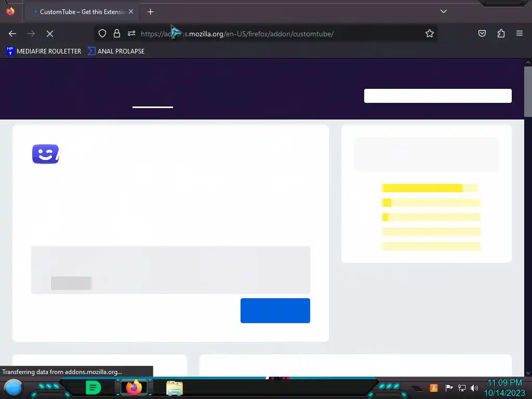Open the Extensions puzzle-piece menu
The image size is (532, 399).
pyautogui.click(x=501, y=34)
